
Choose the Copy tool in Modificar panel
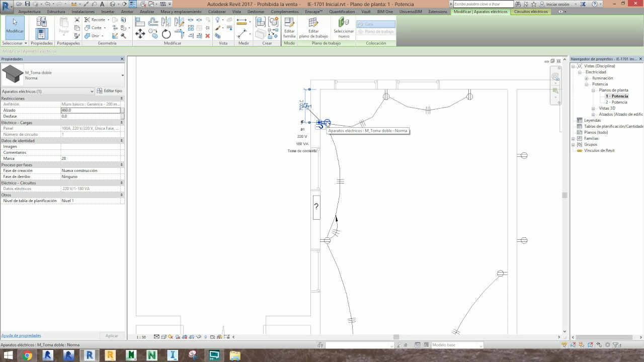point(153,34)
